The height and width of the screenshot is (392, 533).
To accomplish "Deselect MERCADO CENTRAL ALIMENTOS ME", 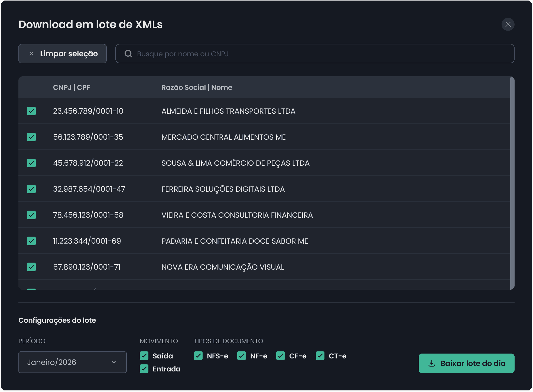I will [31, 137].
